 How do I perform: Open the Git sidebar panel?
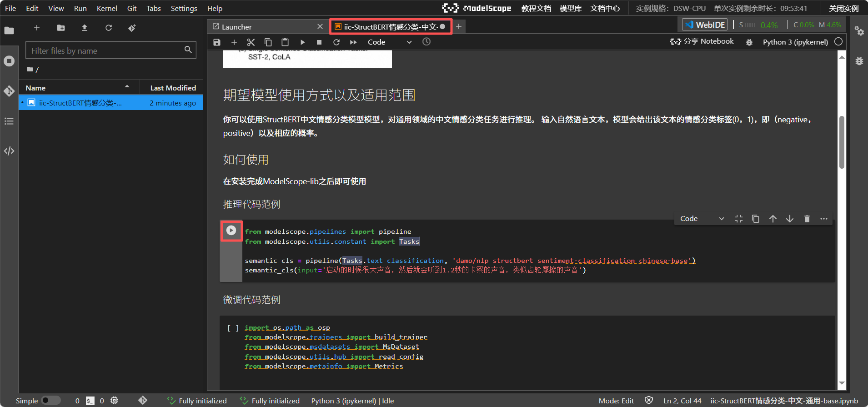pos(9,91)
